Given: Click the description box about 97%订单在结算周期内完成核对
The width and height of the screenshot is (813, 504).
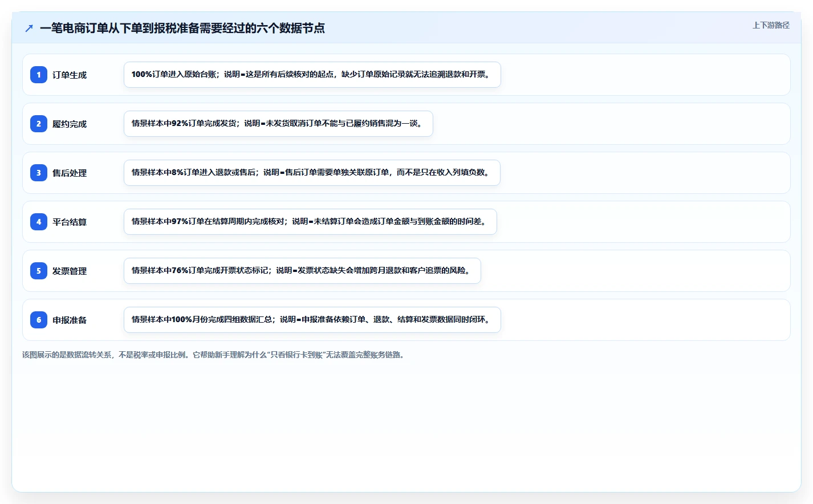Looking at the screenshot, I should pyautogui.click(x=310, y=222).
